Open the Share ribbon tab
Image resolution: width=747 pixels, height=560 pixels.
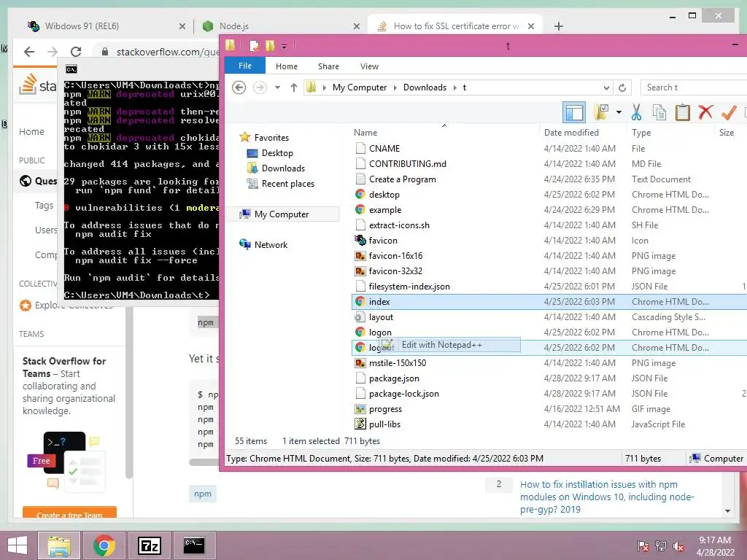[x=328, y=66]
